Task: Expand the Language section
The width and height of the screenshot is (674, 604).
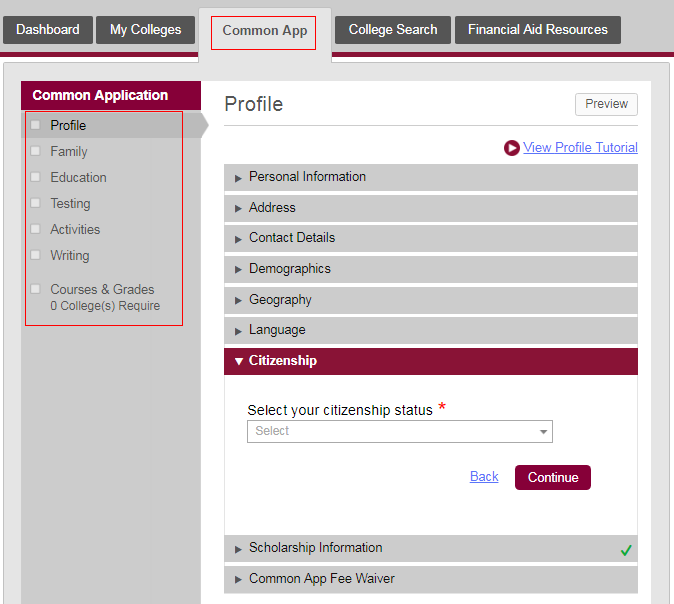Action: [431, 330]
